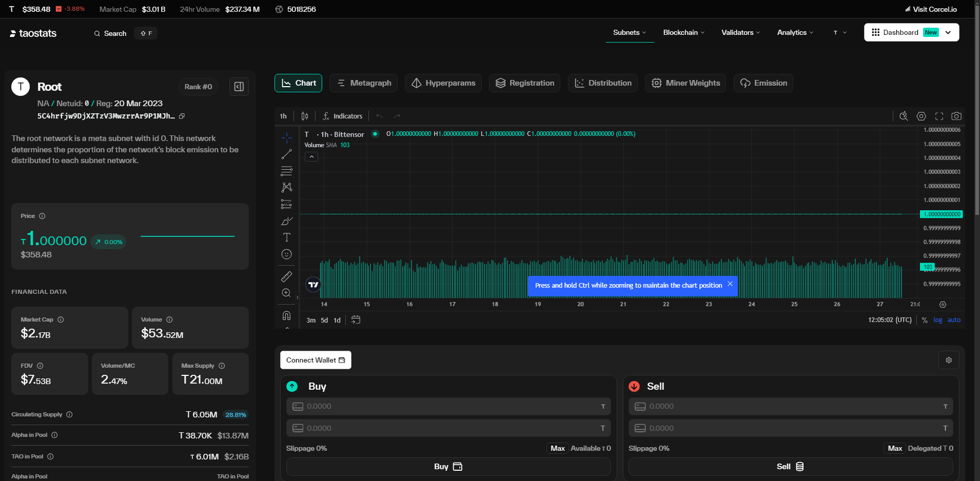This screenshot has height=481, width=980.
Task: Open trade settings gear icon
Action: pyautogui.click(x=948, y=360)
